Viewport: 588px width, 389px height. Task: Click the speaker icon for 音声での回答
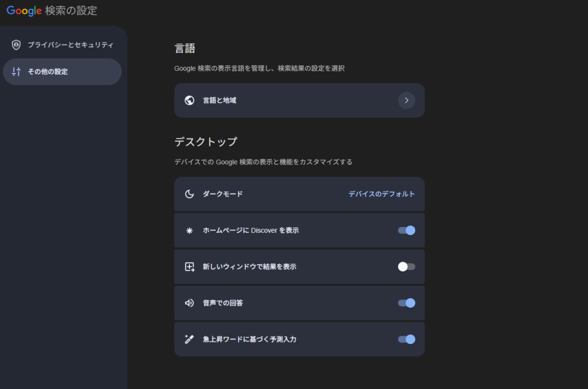pyautogui.click(x=189, y=303)
